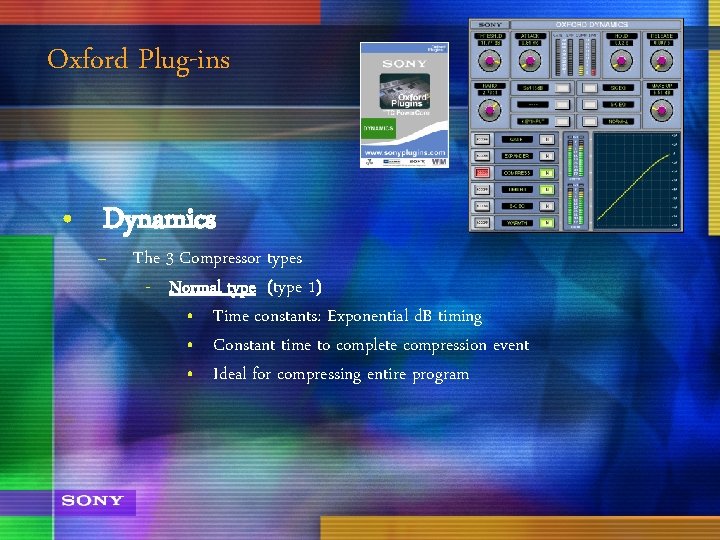Viewport: 720px width, 540px height.
Task: Adjust the Threshold knob in Oxford Dynamics
Action: tap(489, 61)
